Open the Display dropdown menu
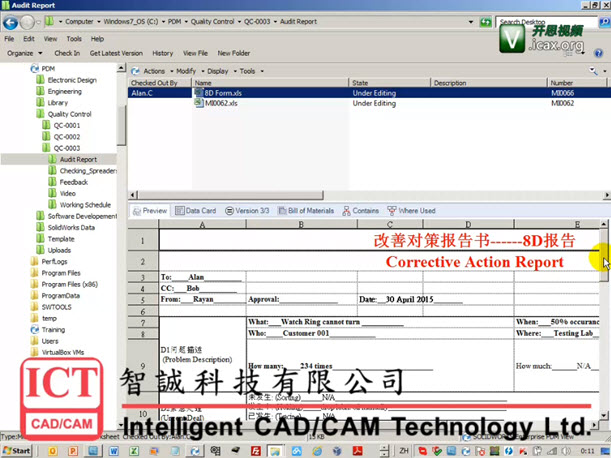The width and height of the screenshot is (611, 458). tap(219, 71)
